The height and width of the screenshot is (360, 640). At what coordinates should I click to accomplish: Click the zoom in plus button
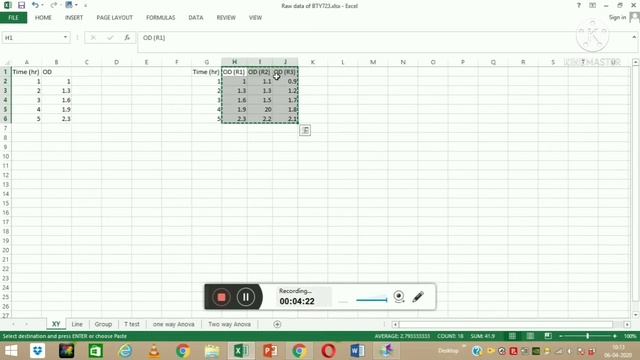(615, 336)
